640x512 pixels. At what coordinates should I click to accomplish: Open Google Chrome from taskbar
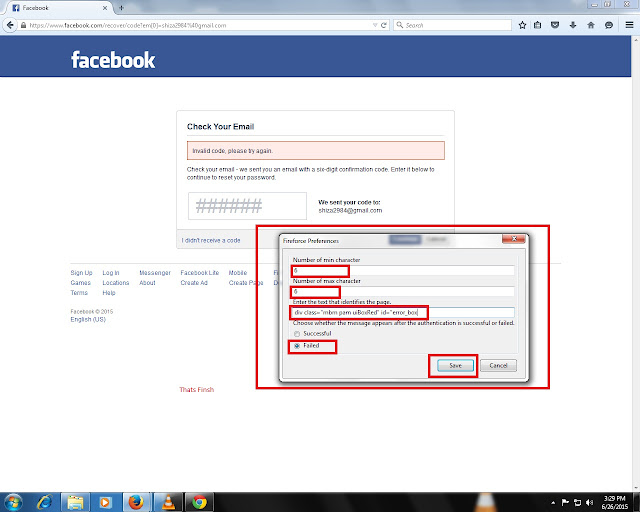199,502
